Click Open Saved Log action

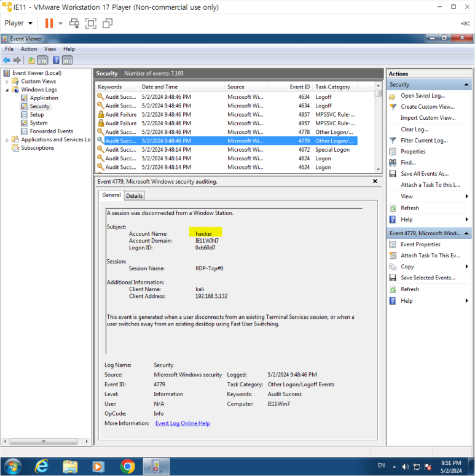click(x=423, y=96)
